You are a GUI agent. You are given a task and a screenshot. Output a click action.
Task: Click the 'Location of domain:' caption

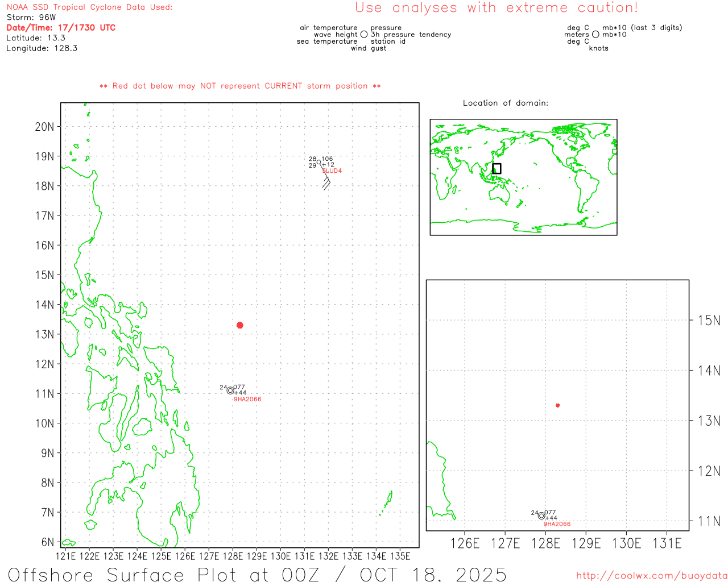[x=506, y=103]
